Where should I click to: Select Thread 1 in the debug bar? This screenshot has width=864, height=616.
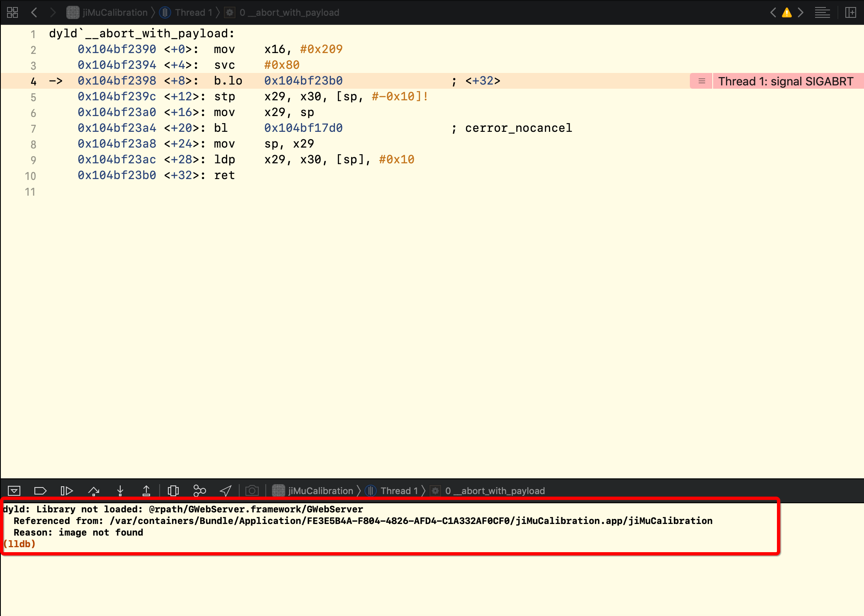[x=392, y=491]
